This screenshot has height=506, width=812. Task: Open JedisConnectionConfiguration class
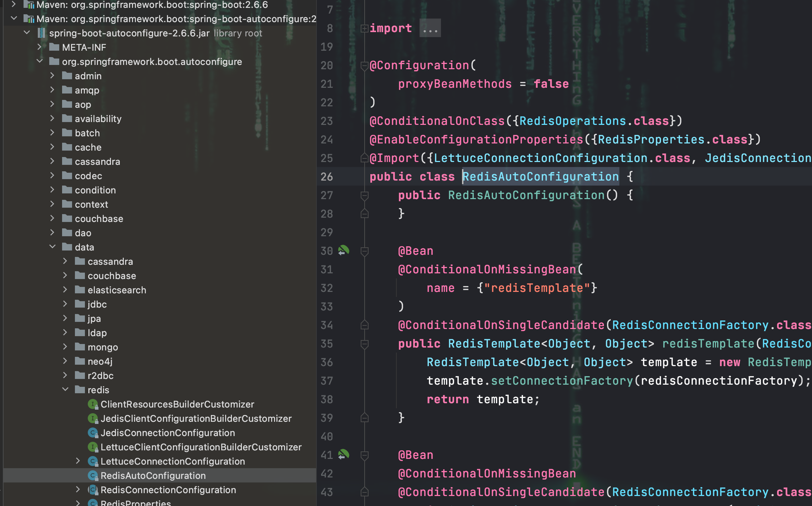[x=167, y=432]
